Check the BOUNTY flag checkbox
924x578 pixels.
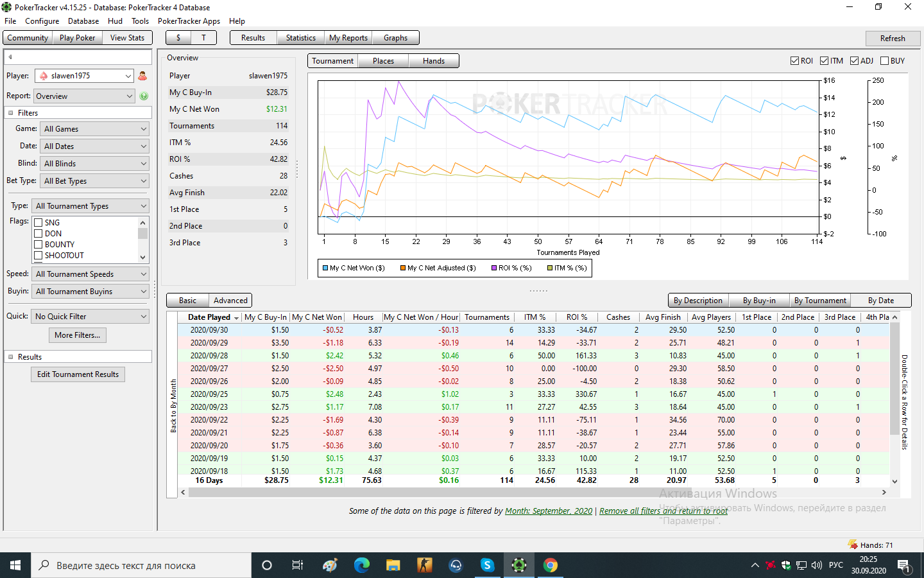tap(38, 245)
